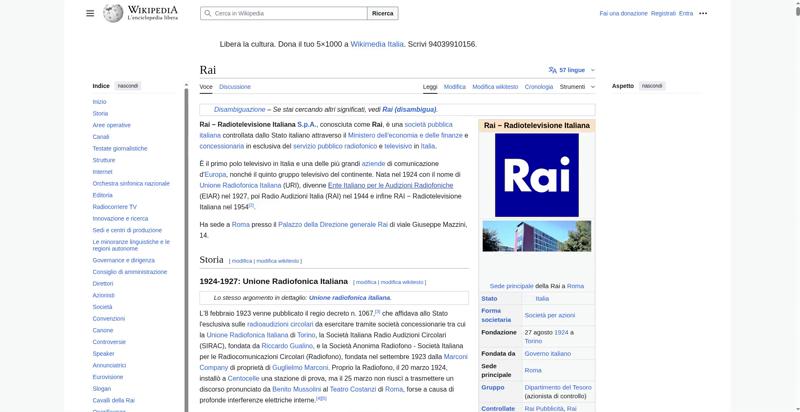Jump to Storia in the index
This screenshot has height=412, width=800.
tap(100, 114)
